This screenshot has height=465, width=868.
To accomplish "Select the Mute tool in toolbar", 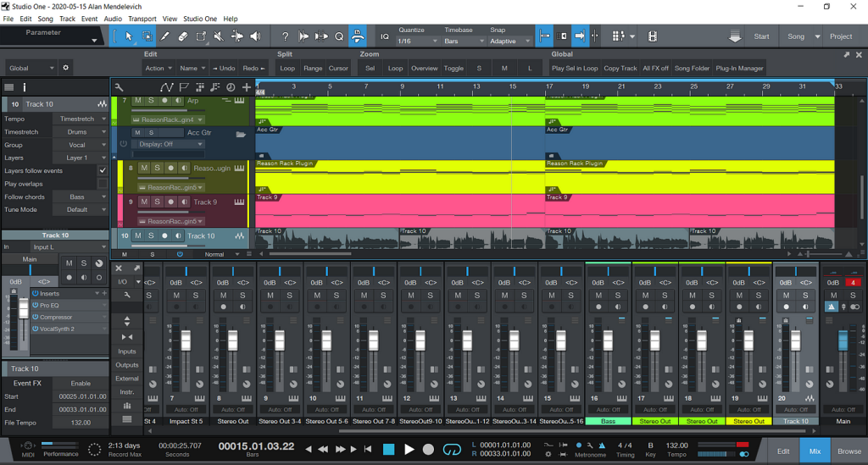I will pyautogui.click(x=219, y=36).
